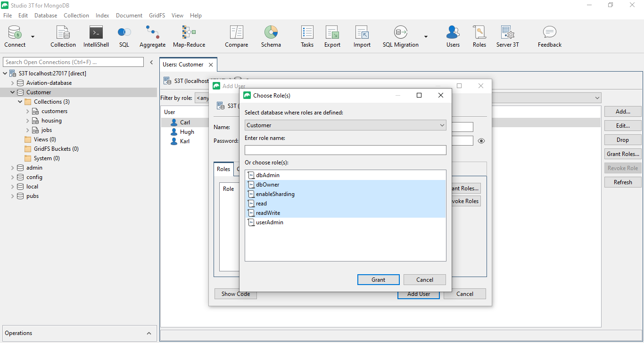Click the Add... button on the right
The width and height of the screenshot is (644, 343).
tap(623, 112)
